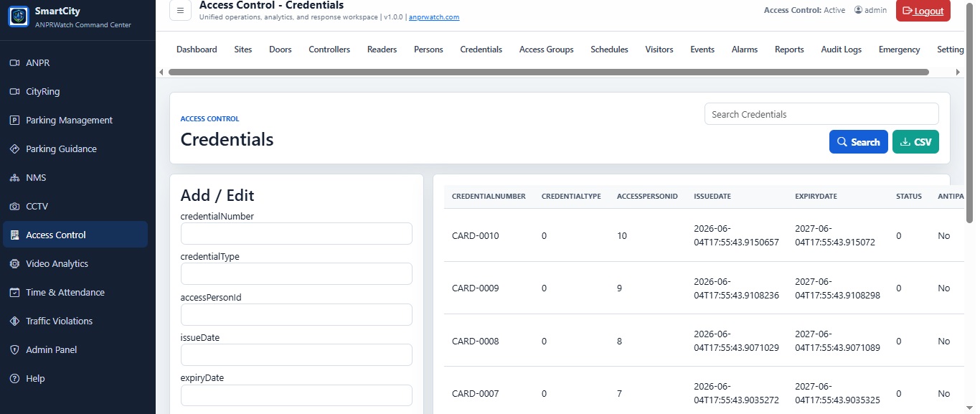Switch to the Reports tab

[789, 50]
